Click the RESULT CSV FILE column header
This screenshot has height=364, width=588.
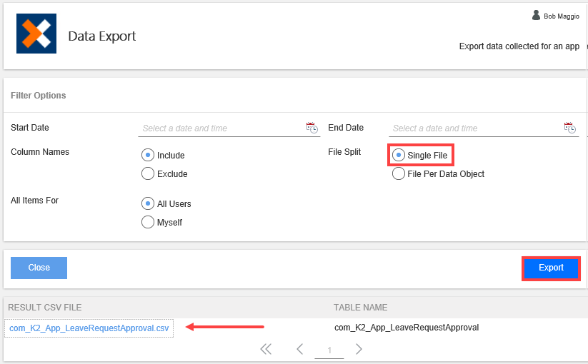[x=44, y=308]
